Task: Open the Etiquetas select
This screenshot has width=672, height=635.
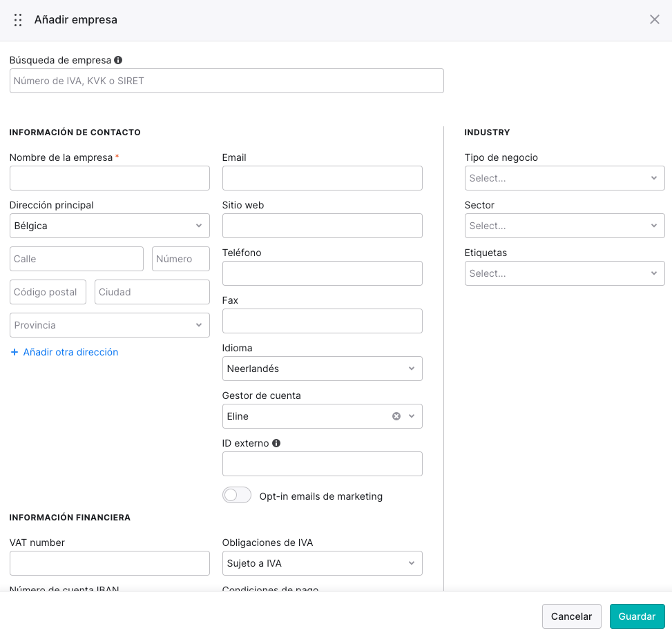Action: (564, 273)
